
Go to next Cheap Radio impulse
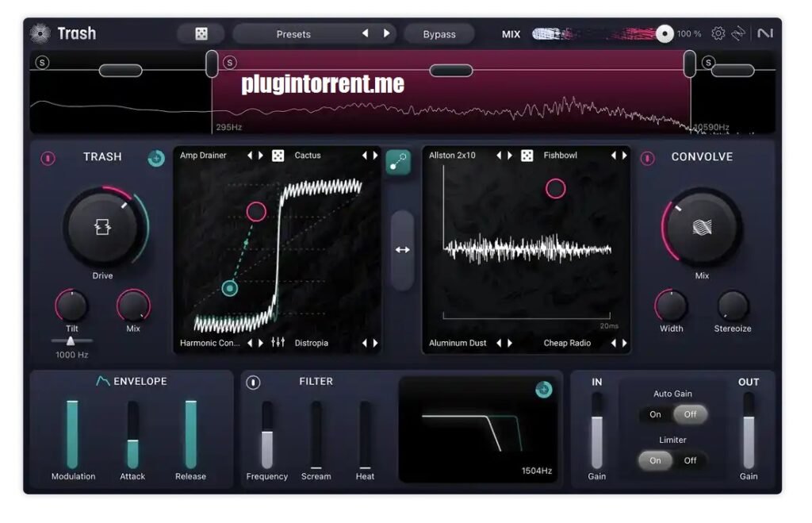pos(625,343)
